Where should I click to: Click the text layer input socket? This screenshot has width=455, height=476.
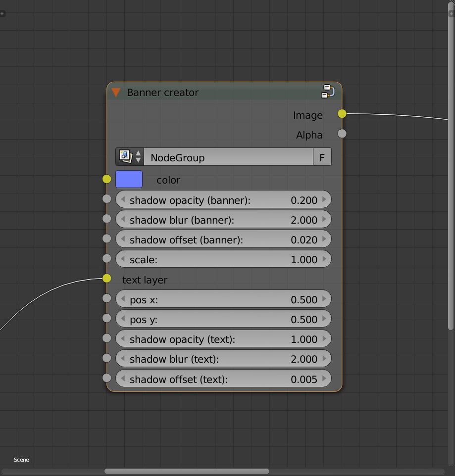(107, 278)
